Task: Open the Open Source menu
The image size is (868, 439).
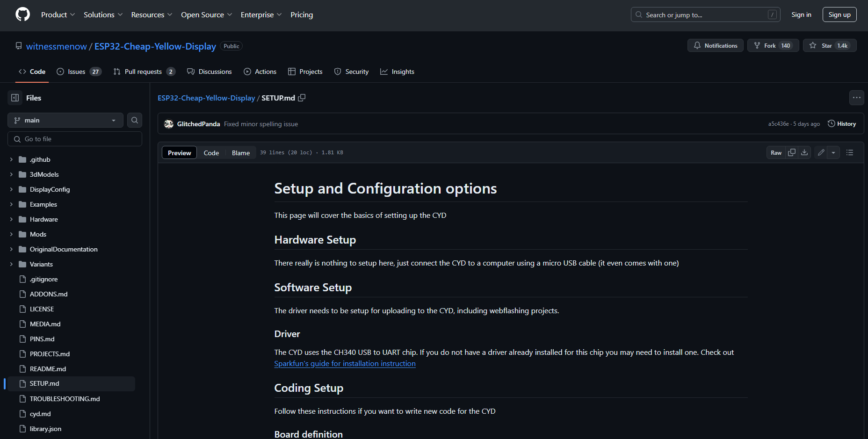Action: click(206, 14)
